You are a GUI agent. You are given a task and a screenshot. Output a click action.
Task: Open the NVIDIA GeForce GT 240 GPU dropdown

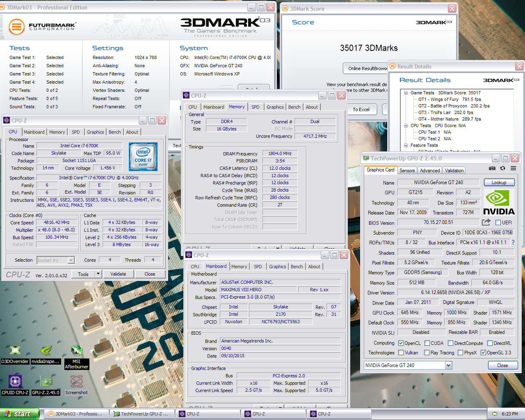click(x=448, y=365)
